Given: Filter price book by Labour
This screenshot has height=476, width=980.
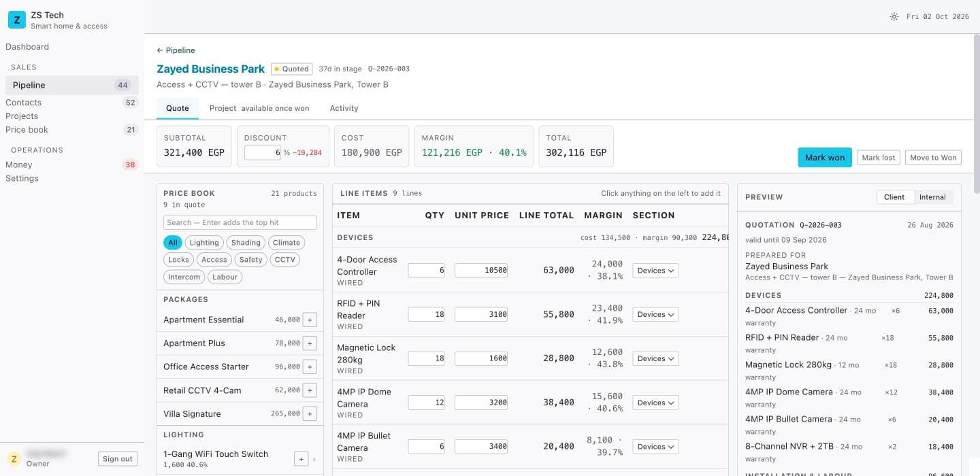Looking at the screenshot, I should 225,277.
